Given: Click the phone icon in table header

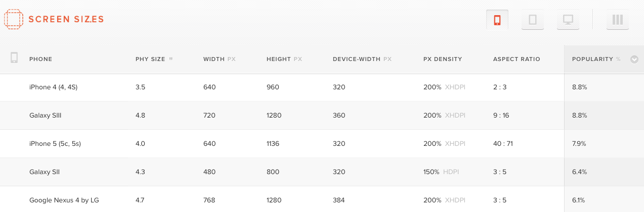Looking at the screenshot, I should click(14, 58).
